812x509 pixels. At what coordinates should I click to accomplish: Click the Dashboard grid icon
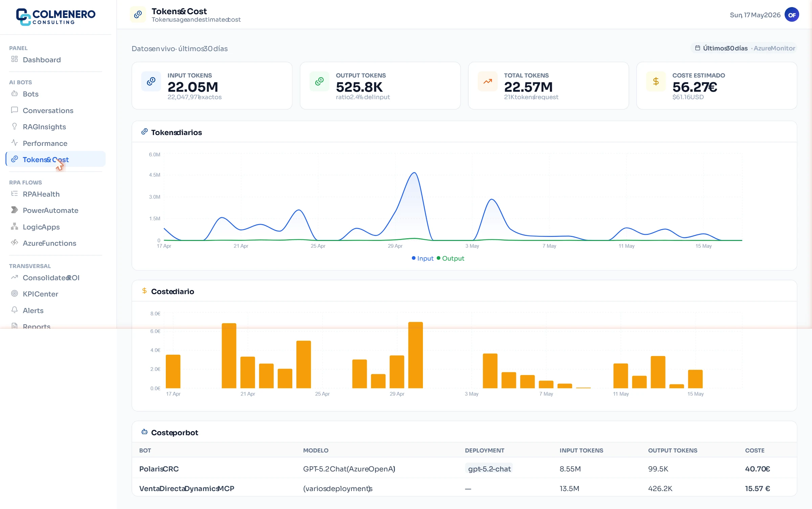click(x=14, y=59)
